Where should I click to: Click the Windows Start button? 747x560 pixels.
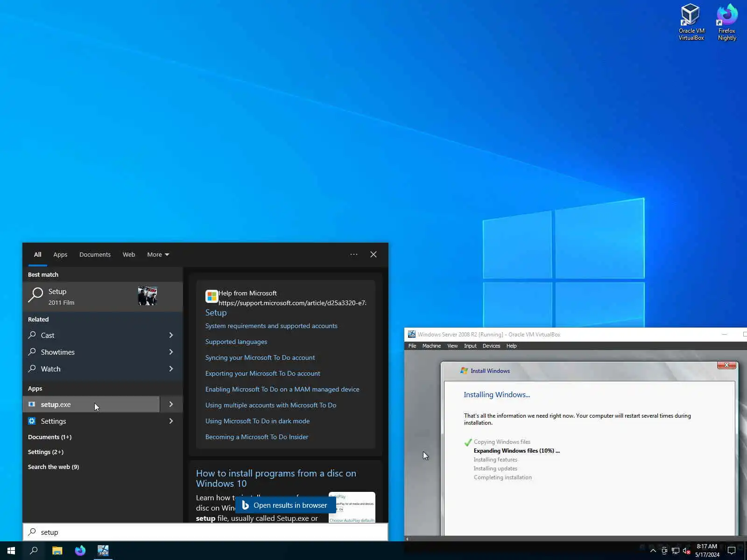coord(11,551)
